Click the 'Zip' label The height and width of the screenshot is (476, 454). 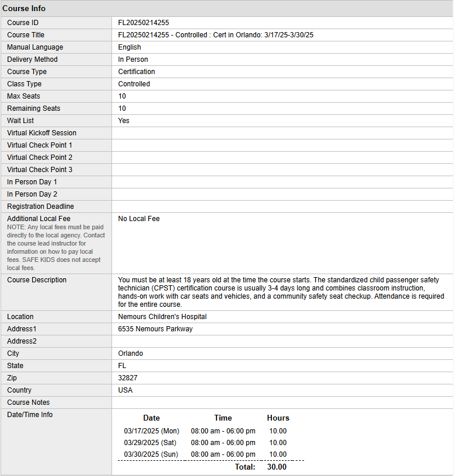(12, 378)
